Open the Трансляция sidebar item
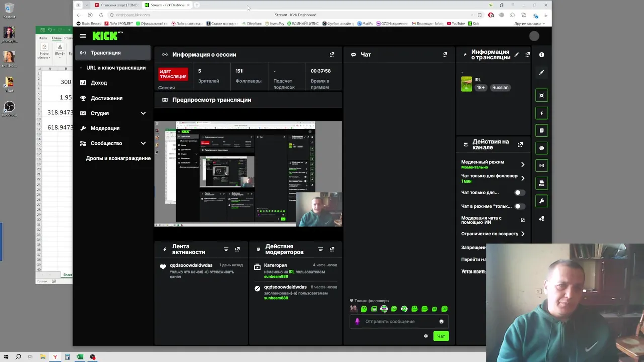 113,53
